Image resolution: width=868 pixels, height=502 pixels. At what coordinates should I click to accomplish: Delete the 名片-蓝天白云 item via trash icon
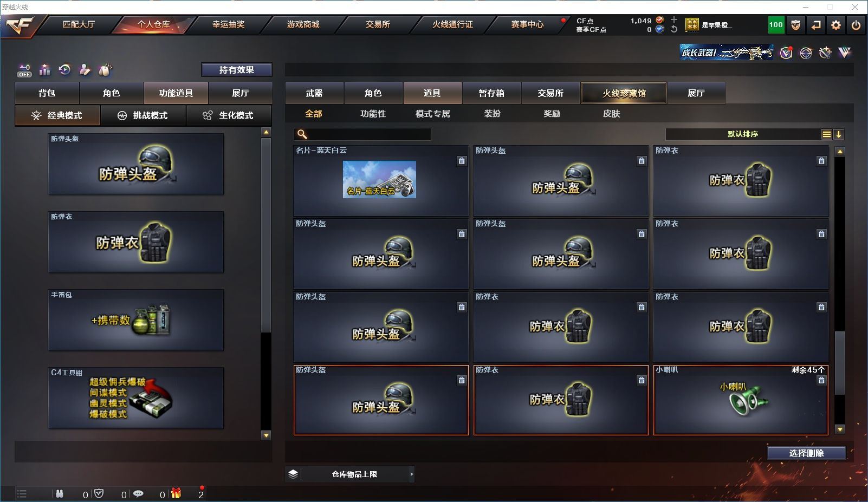(462, 161)
